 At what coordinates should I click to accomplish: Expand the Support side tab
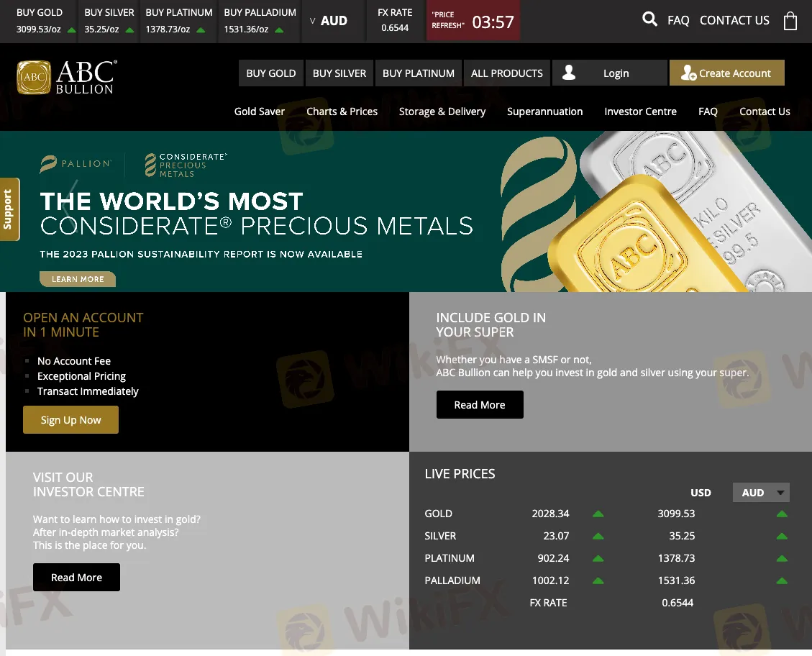pyautogui.click(x=9, y=209)
